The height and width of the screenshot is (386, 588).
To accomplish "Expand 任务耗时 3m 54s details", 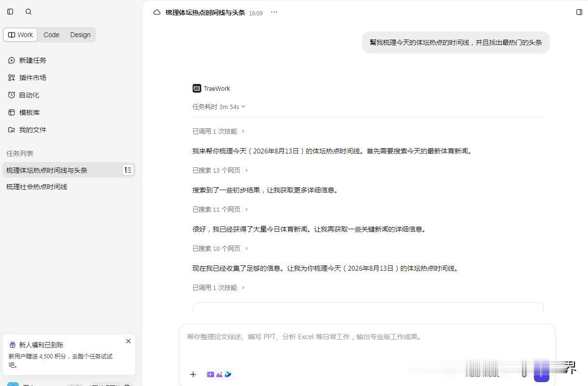I will pos(219,107).
